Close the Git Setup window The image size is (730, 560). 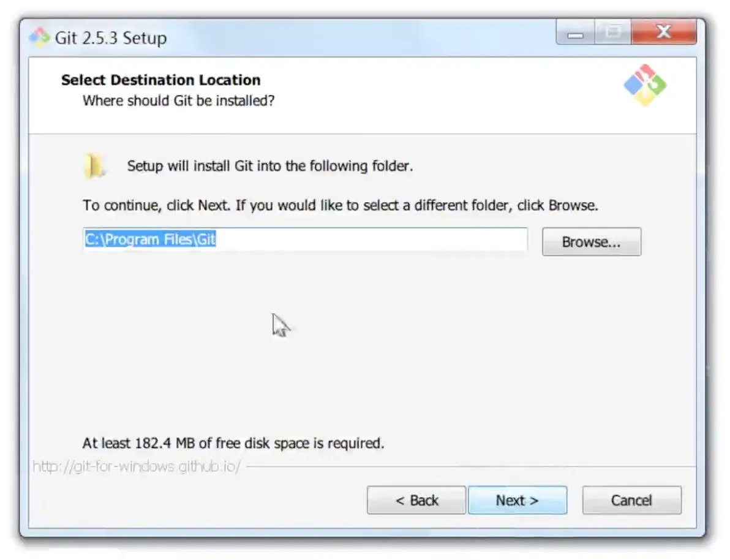tap(663, 32)
